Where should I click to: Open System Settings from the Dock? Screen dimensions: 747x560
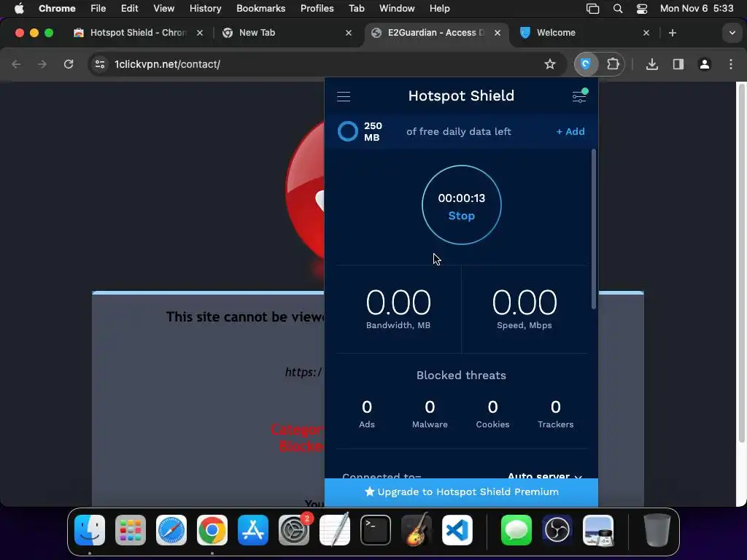tap(294, 530)
